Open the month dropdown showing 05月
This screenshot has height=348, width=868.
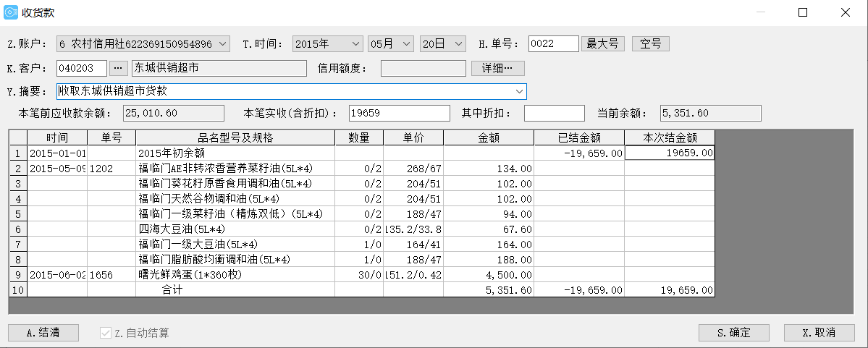pos(390,43)
